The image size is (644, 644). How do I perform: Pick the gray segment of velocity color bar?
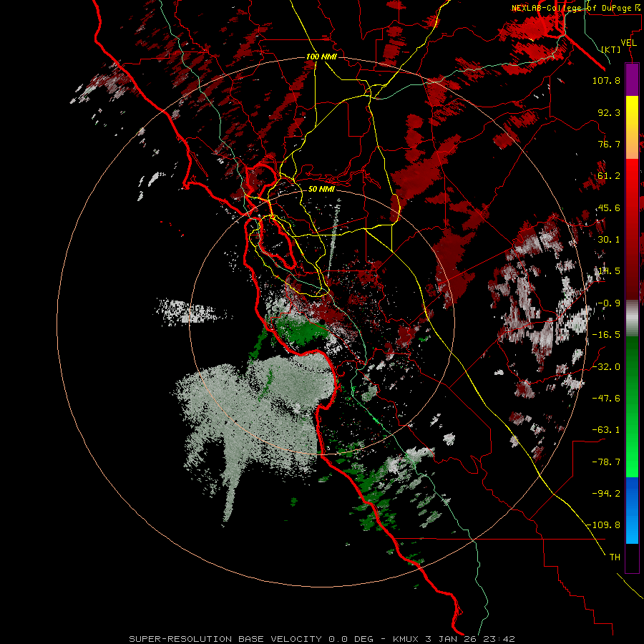tap(632, 318)
